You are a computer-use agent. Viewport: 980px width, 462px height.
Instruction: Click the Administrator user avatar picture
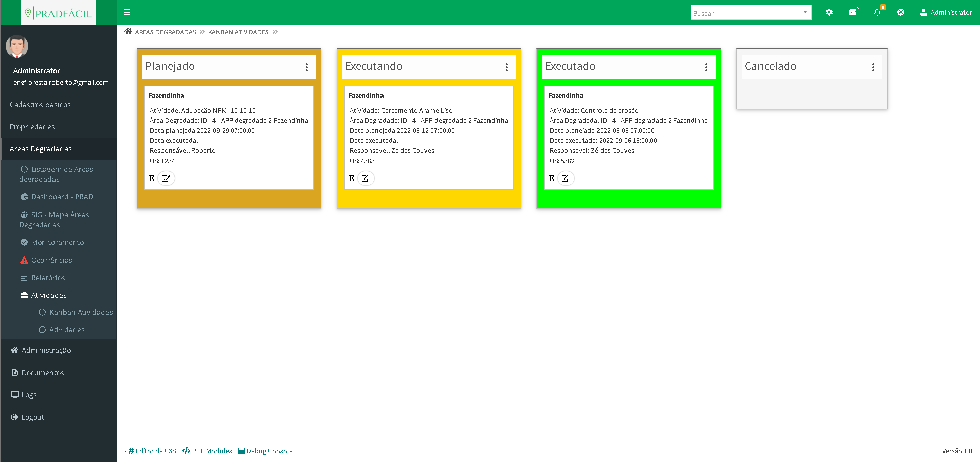pos(17,46)
